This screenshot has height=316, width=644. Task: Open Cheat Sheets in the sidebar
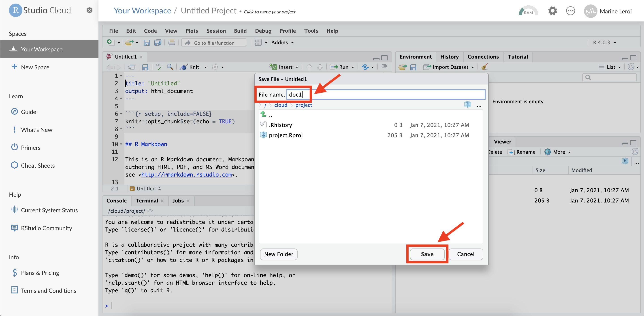(x=33, y=166)
